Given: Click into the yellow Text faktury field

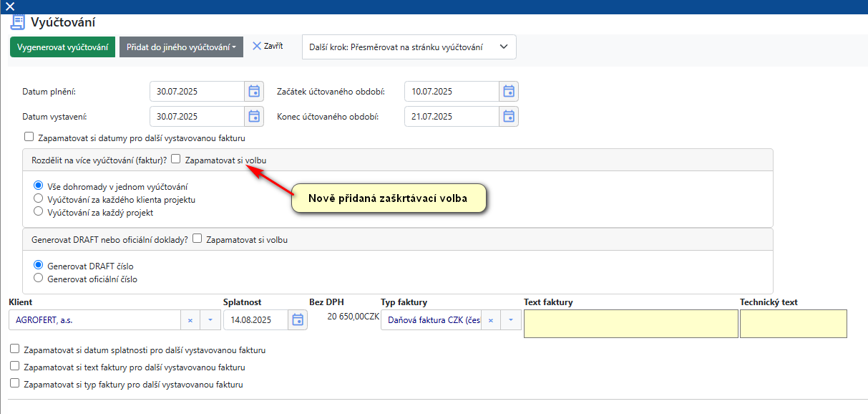Looking at the screenshot, I should click(630, 324).
